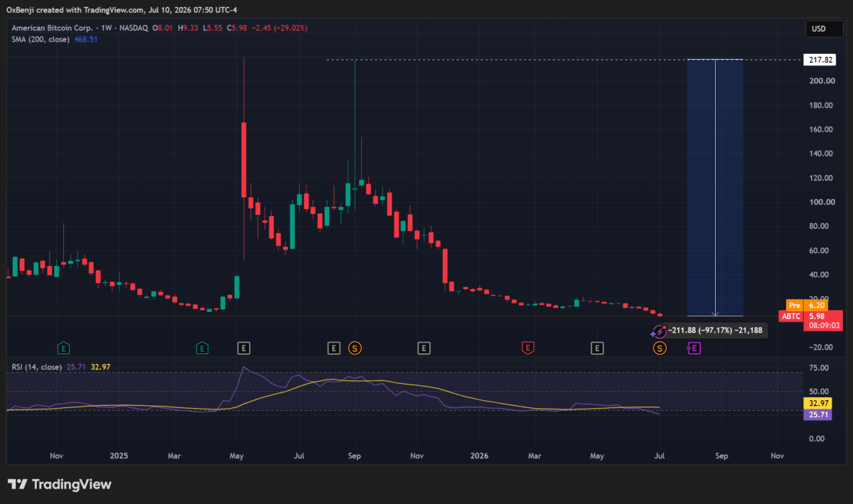The width and height of the screenshot is (853, 504).
Task: Click the orange split S marker near July 2026
Action: [660, 348]
